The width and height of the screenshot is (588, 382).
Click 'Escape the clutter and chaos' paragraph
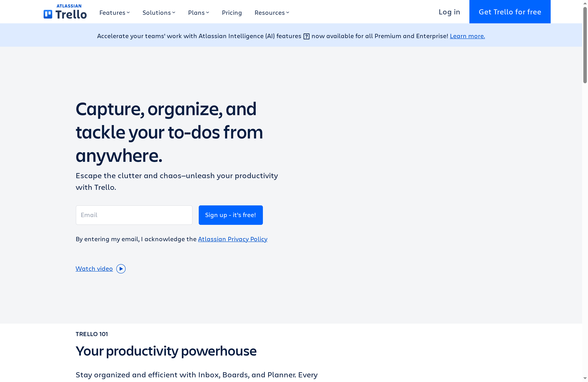click(177, 181)
